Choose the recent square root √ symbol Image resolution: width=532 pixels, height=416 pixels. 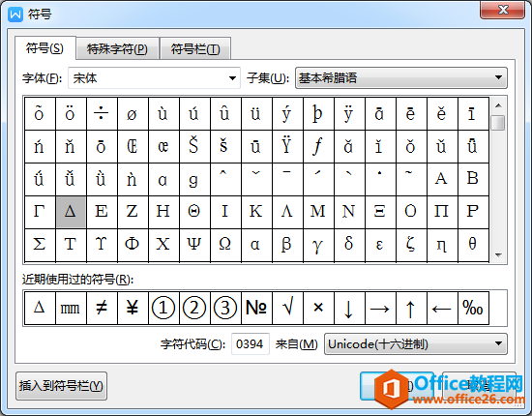287,308
